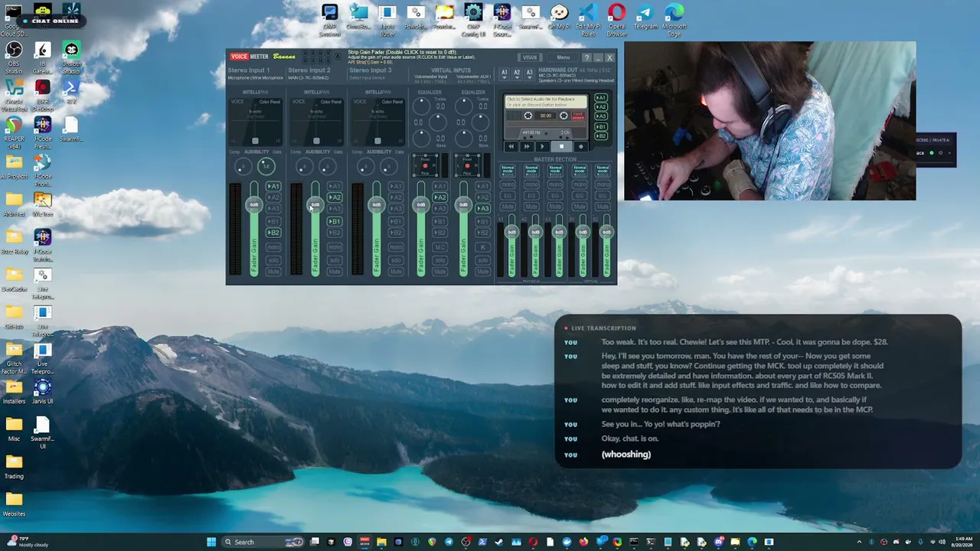
Task: Click Stereo Input 1 fader gain knob
Action: pos(254,204)
